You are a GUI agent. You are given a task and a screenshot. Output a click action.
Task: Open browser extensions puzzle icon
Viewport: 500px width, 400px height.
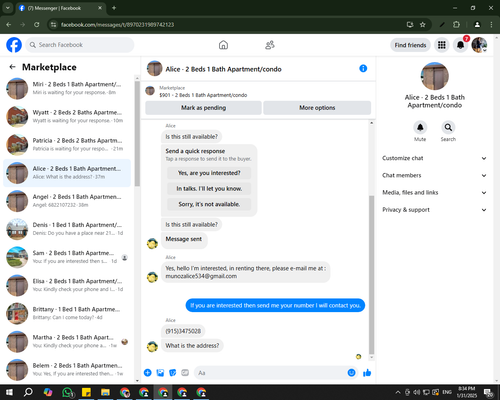pos(456,25)
